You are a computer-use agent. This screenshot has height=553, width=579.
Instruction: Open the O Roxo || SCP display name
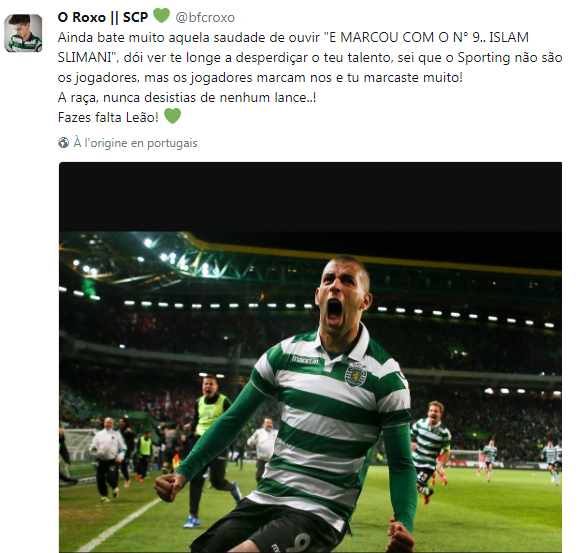103,17
